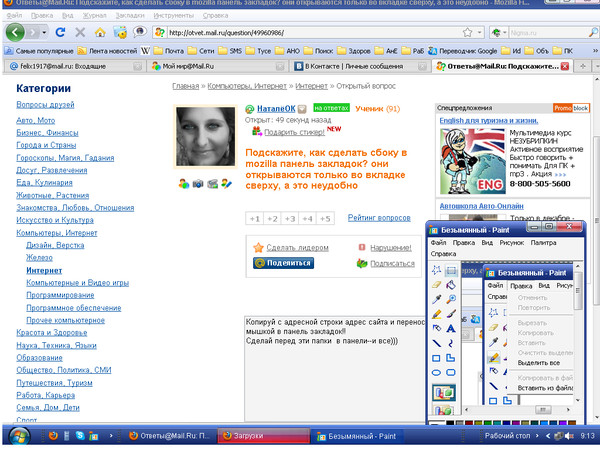Screen dimensions: 600x450
Task: Select the Airbrush tool in Paint
Action: 437,328
